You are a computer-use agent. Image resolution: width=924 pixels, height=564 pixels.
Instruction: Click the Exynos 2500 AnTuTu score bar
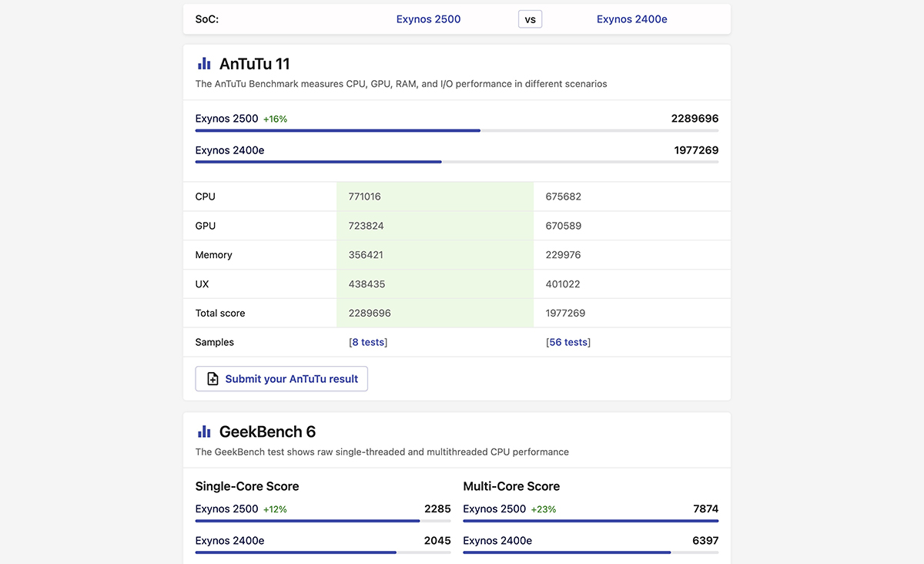coord(457,130)
